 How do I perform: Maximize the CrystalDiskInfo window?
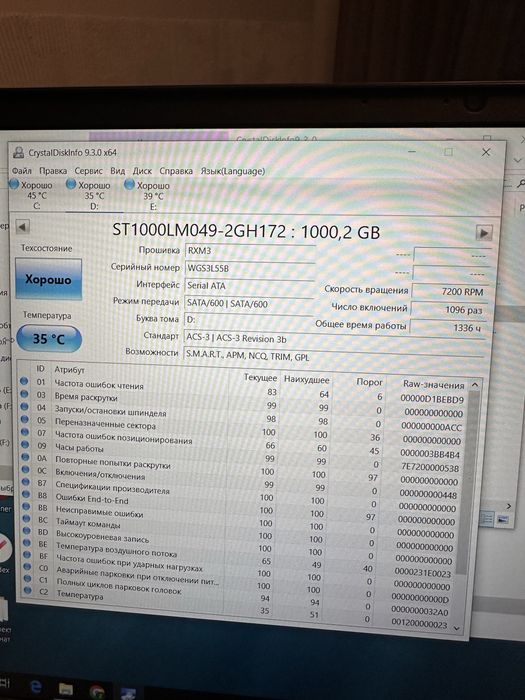click(x=448, y=152)
